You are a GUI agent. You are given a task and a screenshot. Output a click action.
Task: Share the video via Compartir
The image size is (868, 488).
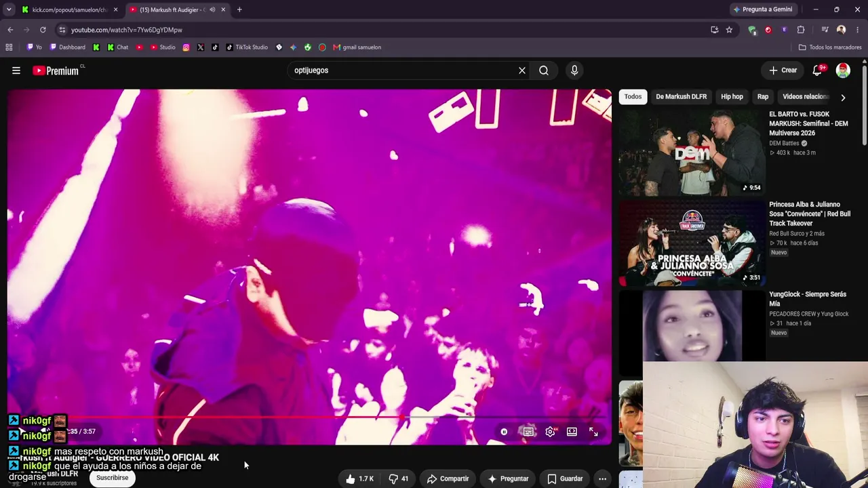pos(448,479)
